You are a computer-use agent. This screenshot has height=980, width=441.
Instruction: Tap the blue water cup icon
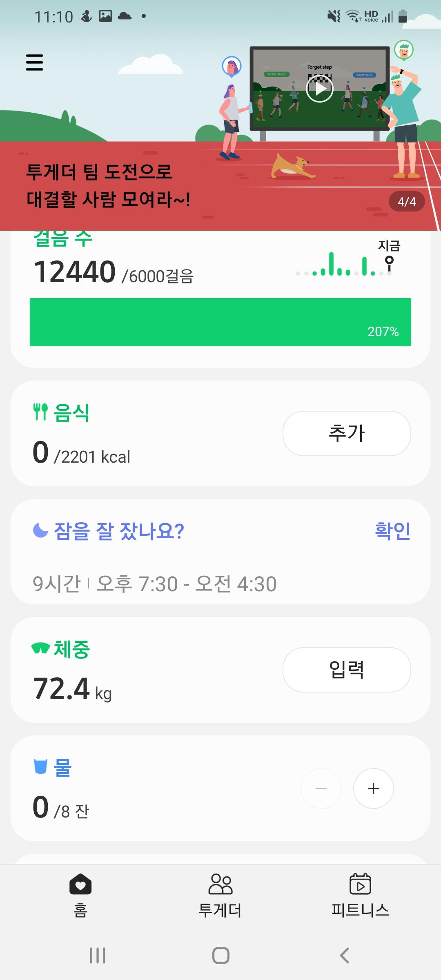pos(40,766)
